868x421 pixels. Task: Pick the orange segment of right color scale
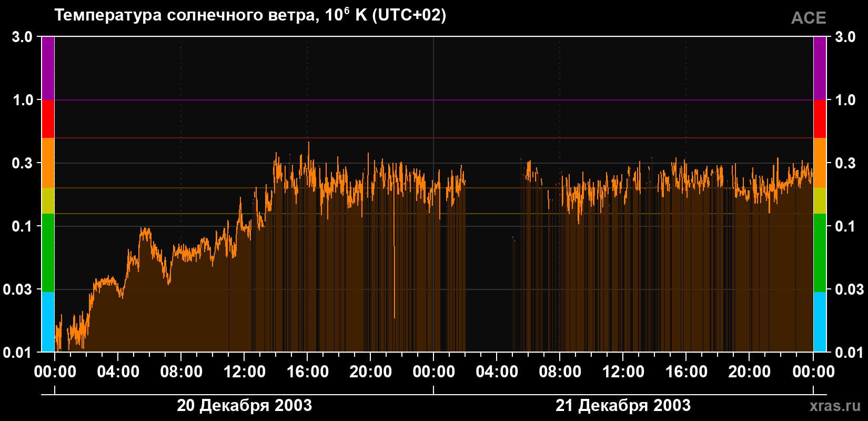pos(820,163)
